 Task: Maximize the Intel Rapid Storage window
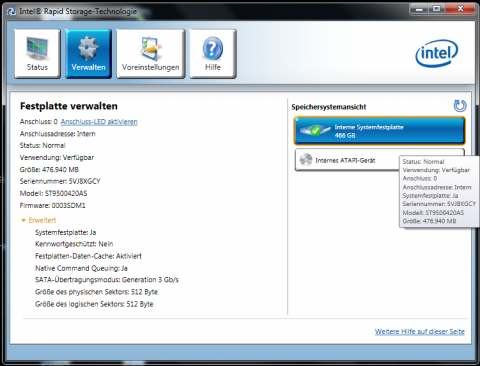[x=437, y=9]
